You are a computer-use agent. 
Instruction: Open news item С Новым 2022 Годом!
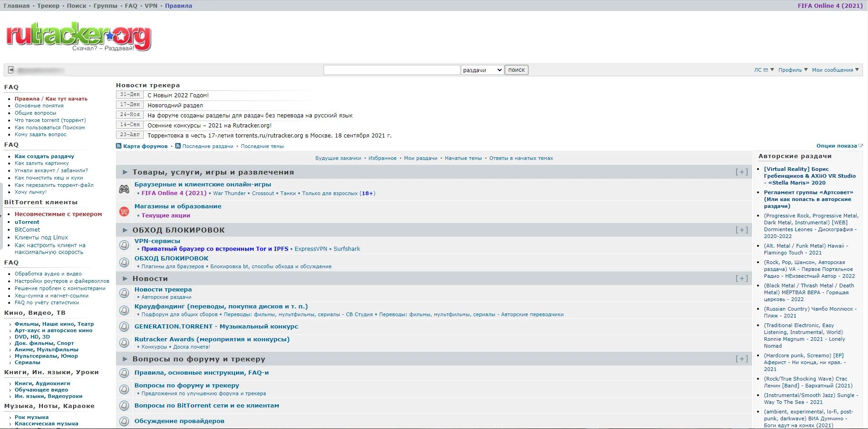click(178, 95)
